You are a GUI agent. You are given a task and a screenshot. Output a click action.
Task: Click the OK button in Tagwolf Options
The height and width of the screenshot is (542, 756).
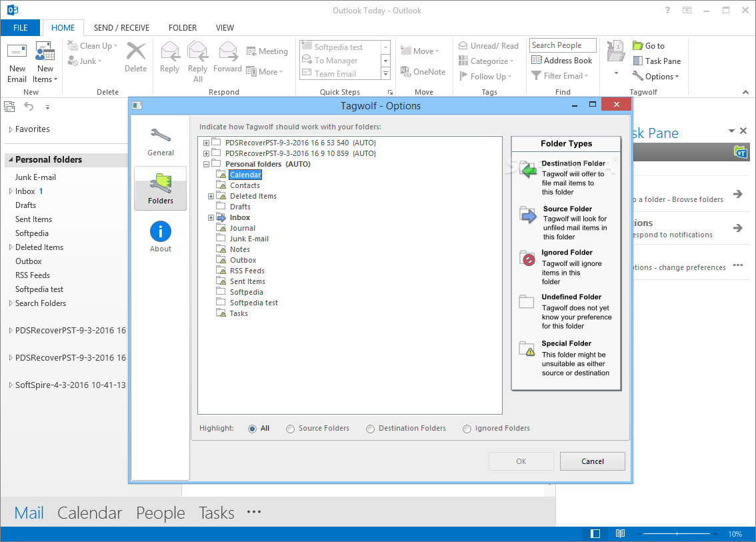click(x=521, y=461)
